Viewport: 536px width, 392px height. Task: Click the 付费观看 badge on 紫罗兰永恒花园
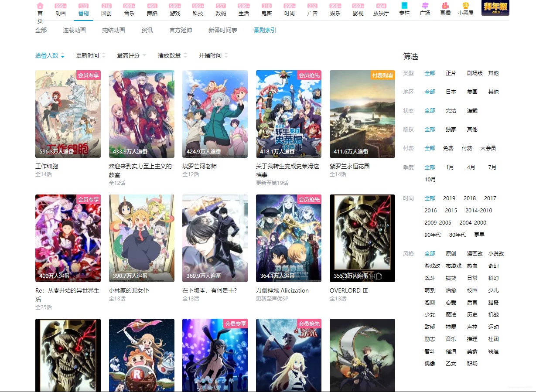tap(383, 75)
